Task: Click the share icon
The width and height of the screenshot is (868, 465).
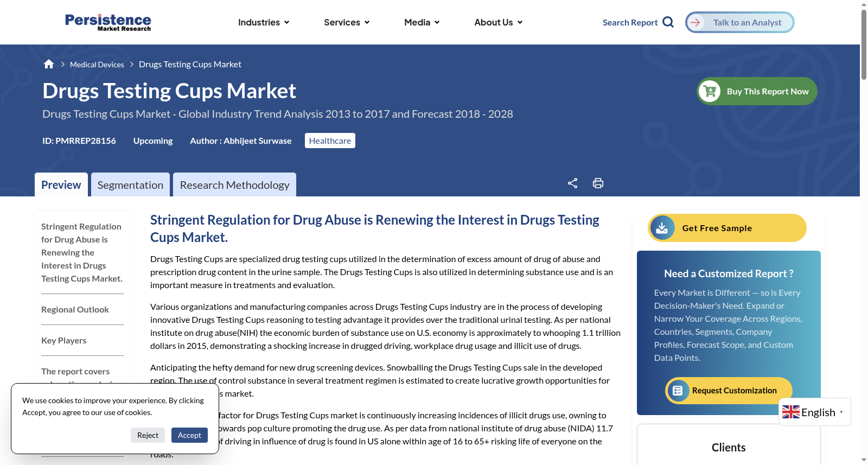Action: (x=572, y=183)
